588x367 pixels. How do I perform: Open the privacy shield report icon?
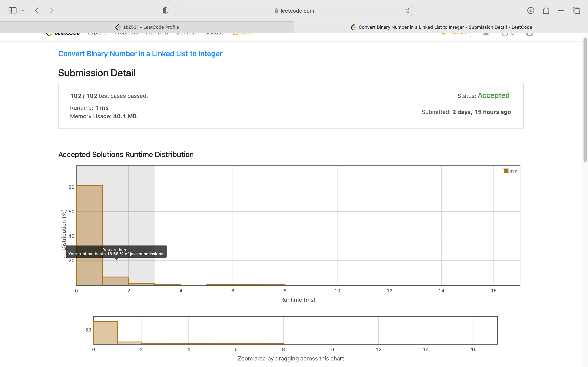(x=165, y=10)
